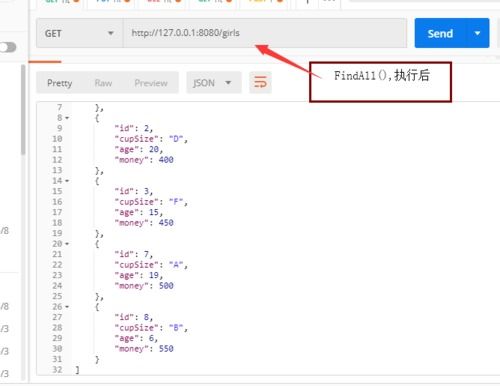Switch to the Preview response view
The width and height of the screenshot is (500, 386).
(x=151, y=83)
